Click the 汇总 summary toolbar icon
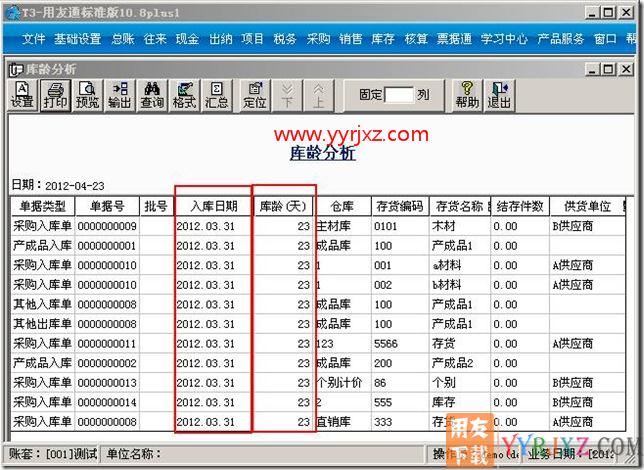Screen dimensions: 644x470 click(216, 95)
